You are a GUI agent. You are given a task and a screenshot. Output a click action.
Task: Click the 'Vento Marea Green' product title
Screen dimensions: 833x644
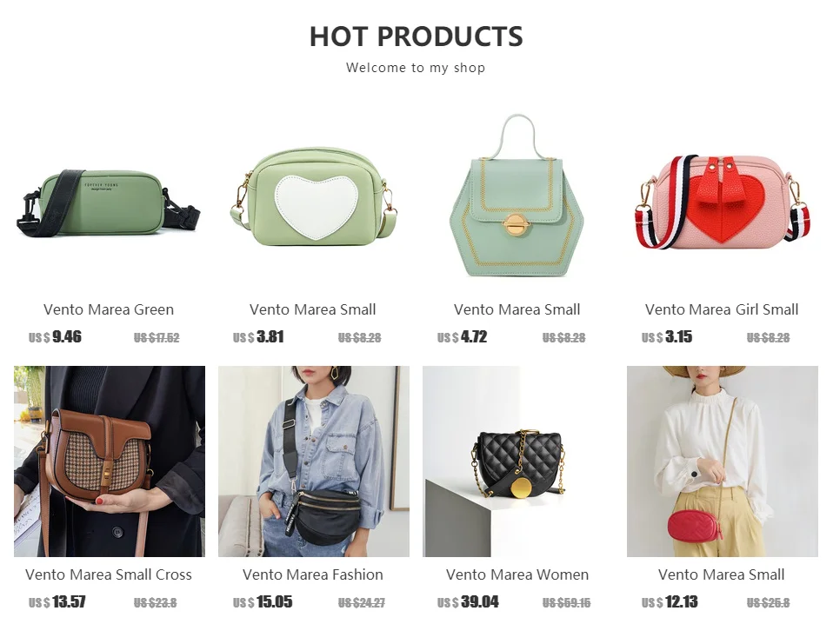click(x=109, y=309)
